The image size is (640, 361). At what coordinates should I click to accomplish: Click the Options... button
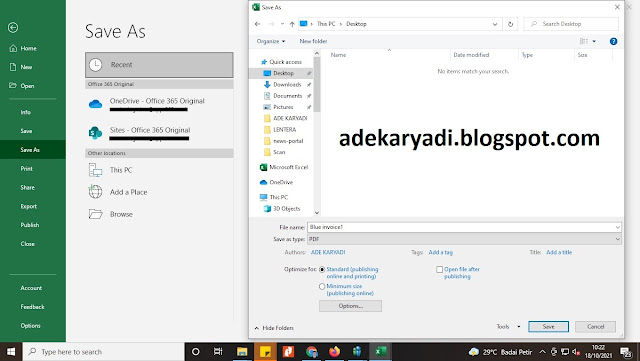[351, 306]
